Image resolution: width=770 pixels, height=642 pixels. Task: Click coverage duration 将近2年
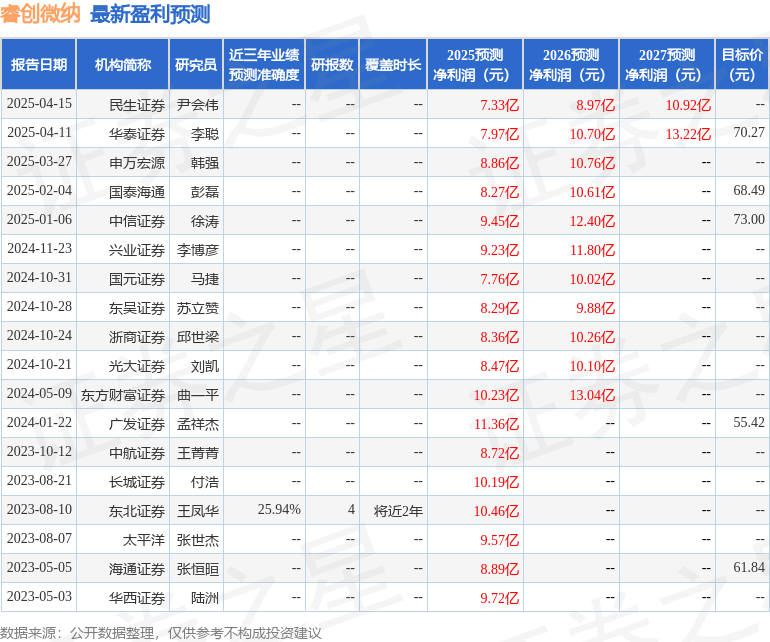click(x=398, y=511)
